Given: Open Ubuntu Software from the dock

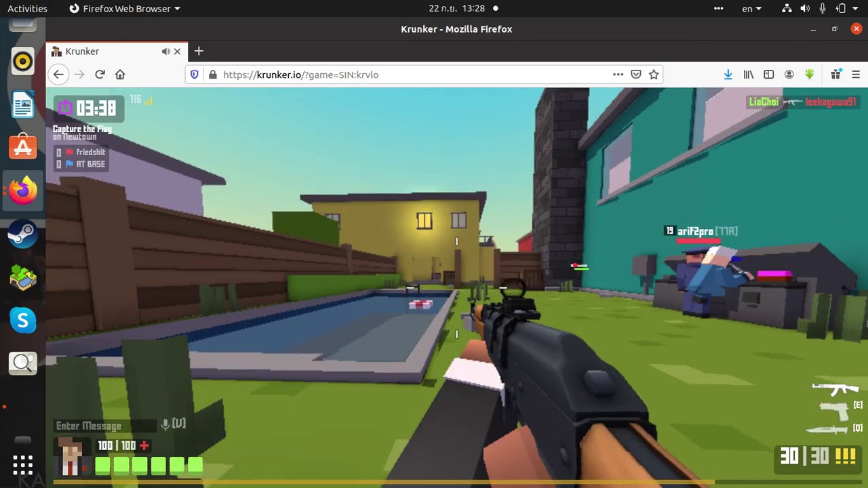Looking at the screenshot, I should pos(22,147).
